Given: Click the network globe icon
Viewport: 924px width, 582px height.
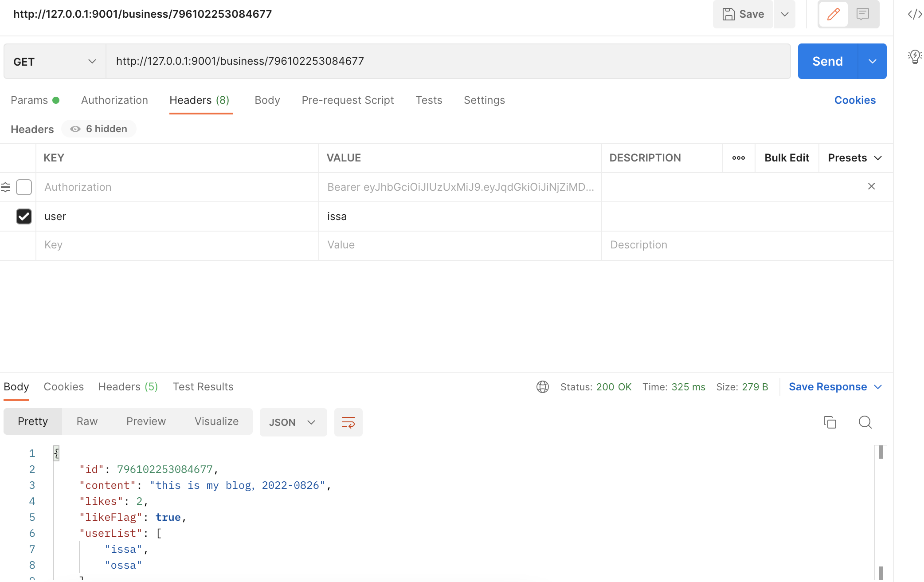Looking at the screenshot, I should pyautogui.click(x=543, y=387).
